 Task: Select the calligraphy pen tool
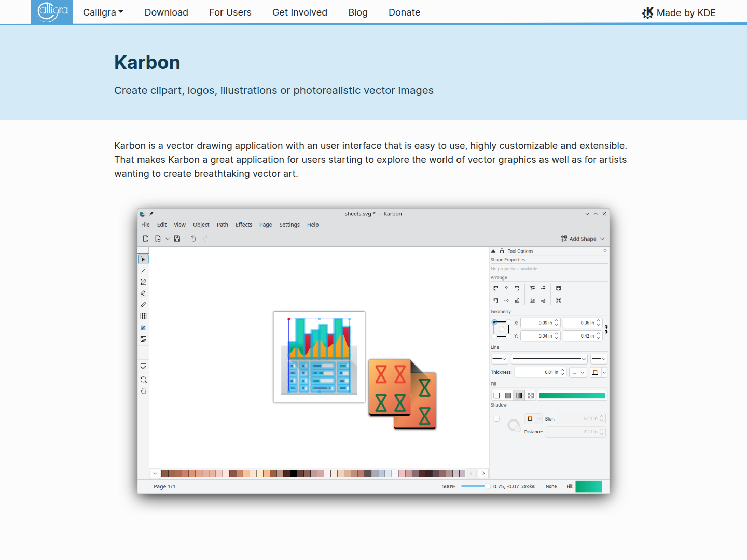(143, 293)
